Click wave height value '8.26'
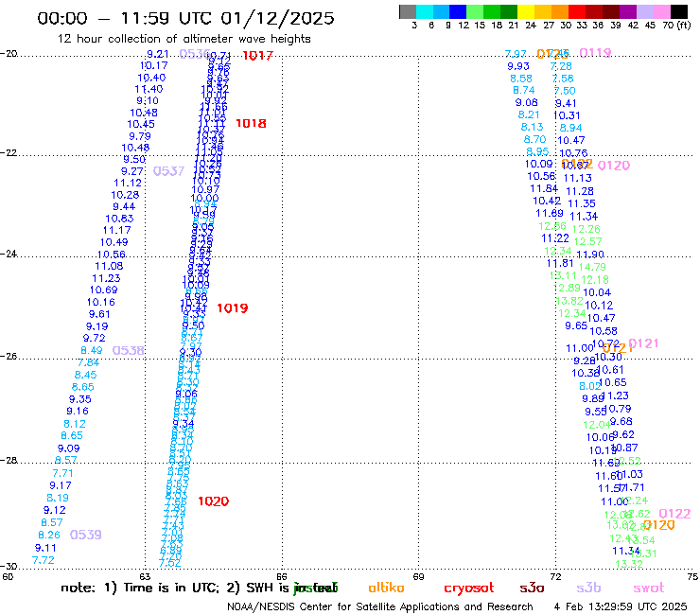The image size is (700, 615). point(49,535)
